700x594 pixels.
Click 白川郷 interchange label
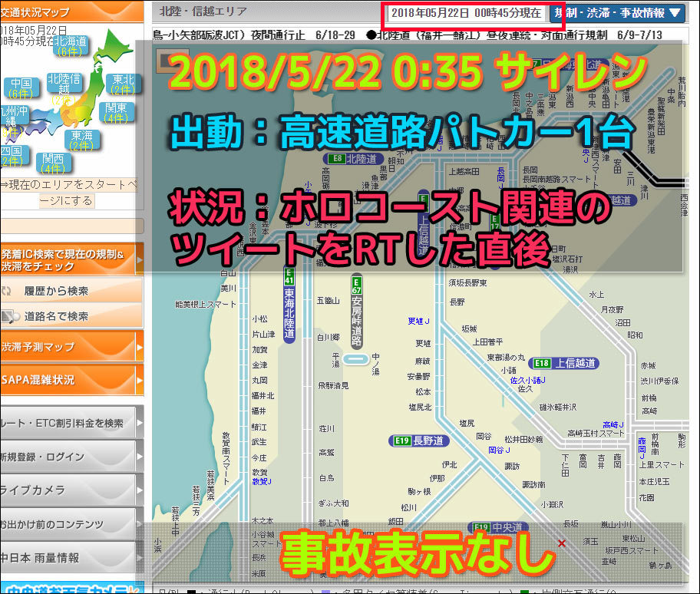coord(329,338)
